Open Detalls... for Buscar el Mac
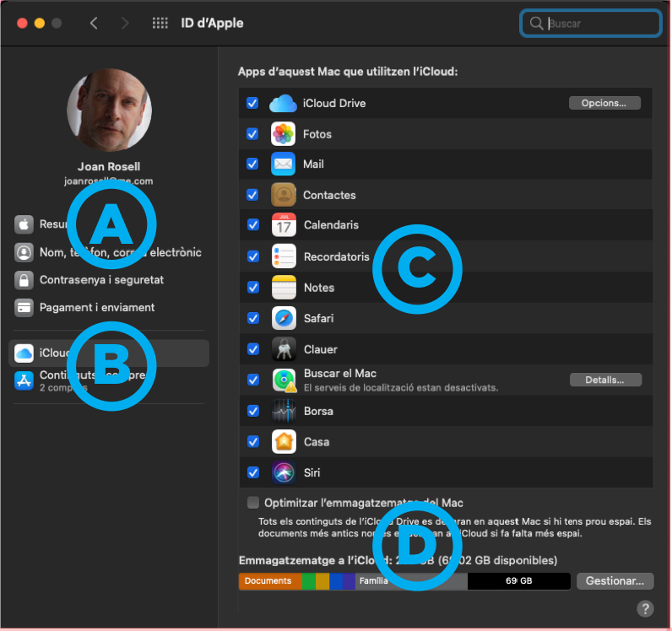672x631 pixels. [605, 380]
